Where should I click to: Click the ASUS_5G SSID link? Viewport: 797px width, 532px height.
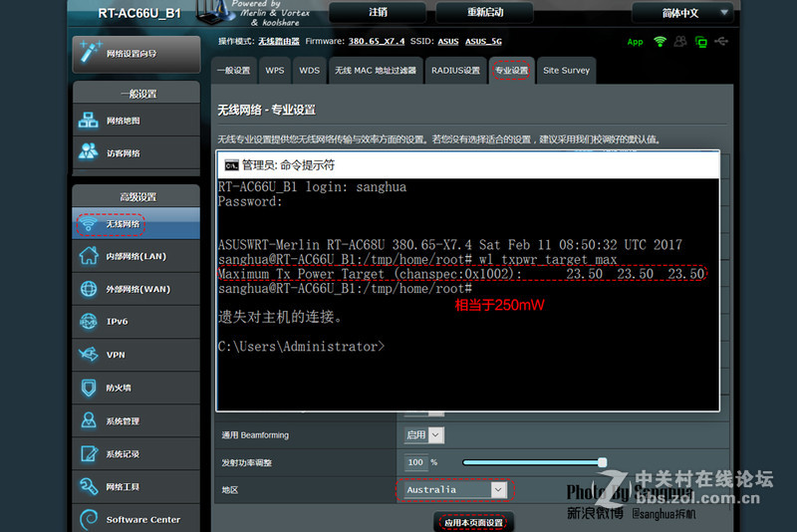point(483,41)
